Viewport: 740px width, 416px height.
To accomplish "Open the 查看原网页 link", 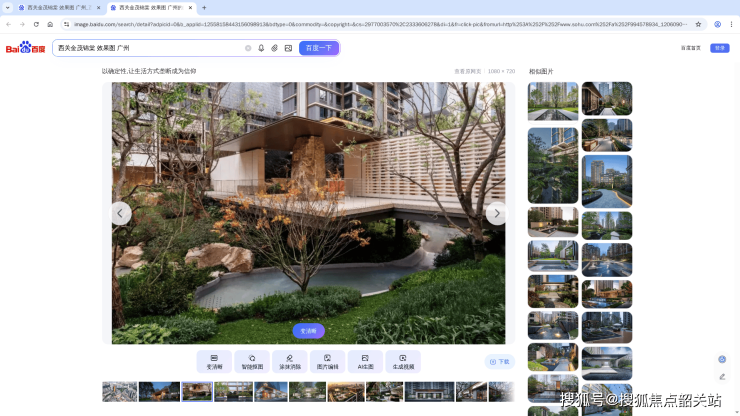I will 467,71.
